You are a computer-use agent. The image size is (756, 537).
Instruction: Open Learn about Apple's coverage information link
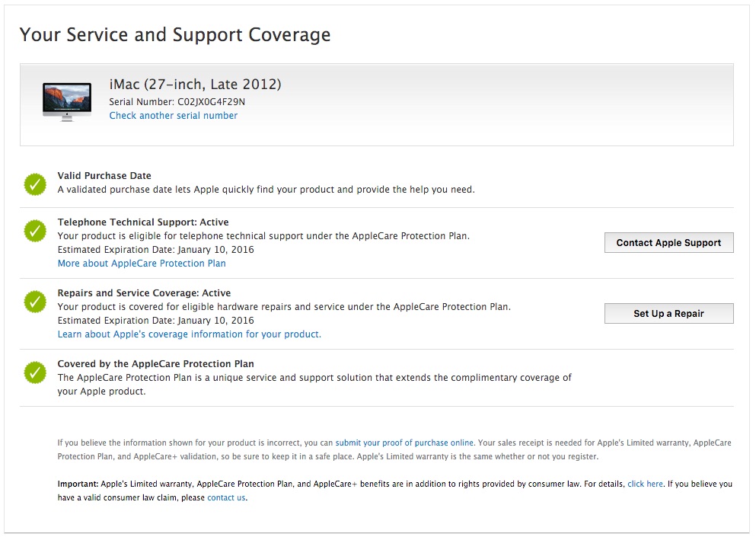[189, 334]
